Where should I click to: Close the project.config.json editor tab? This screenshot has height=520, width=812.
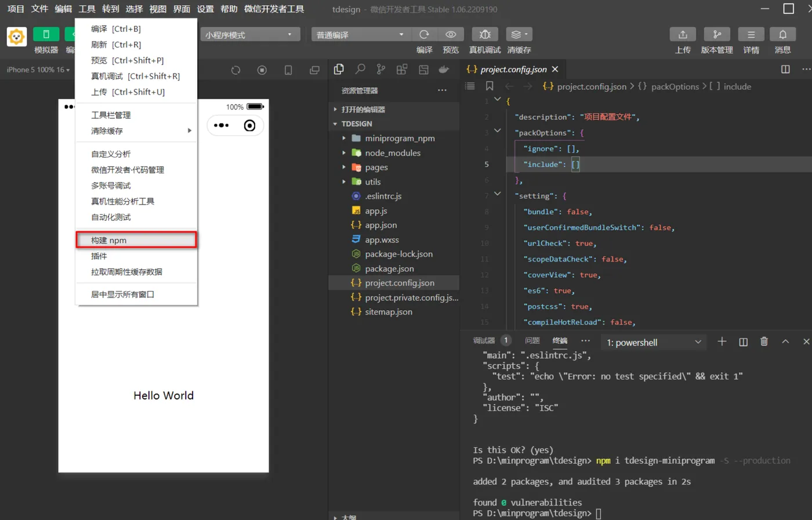[555, 70]
